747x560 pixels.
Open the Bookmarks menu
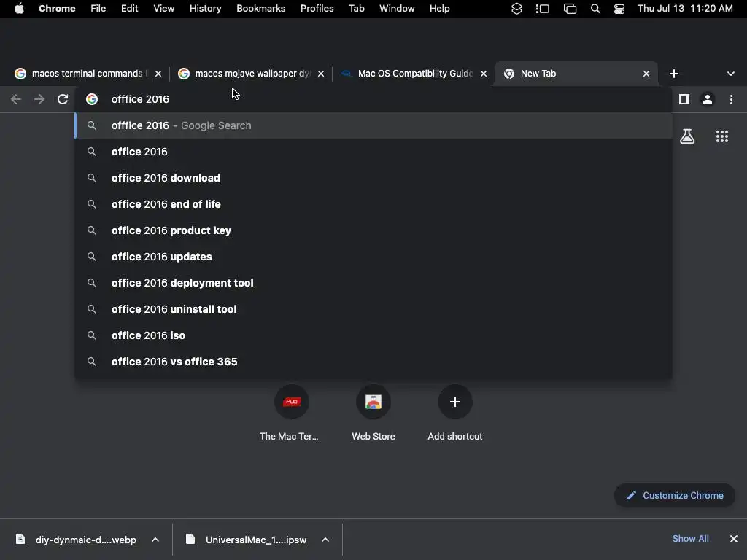(260, 9)
